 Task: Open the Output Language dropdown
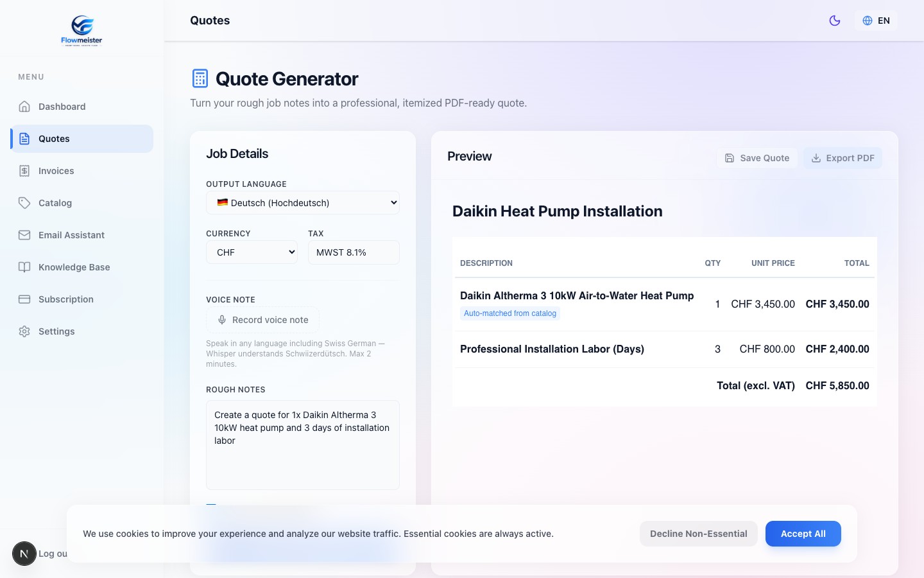pos(303,202)
